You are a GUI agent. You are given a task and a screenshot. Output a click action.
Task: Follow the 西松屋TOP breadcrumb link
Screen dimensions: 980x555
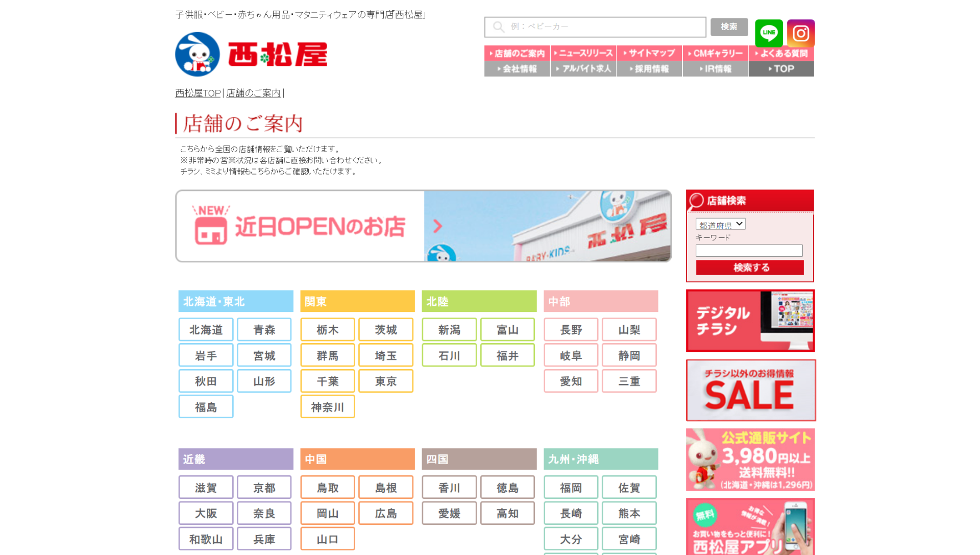pyautogui.click(x=198, y=93)
